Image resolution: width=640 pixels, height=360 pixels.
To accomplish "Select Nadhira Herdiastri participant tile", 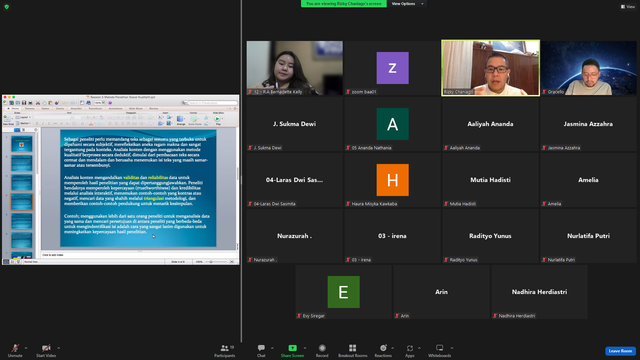I will [x=539, y=292].
